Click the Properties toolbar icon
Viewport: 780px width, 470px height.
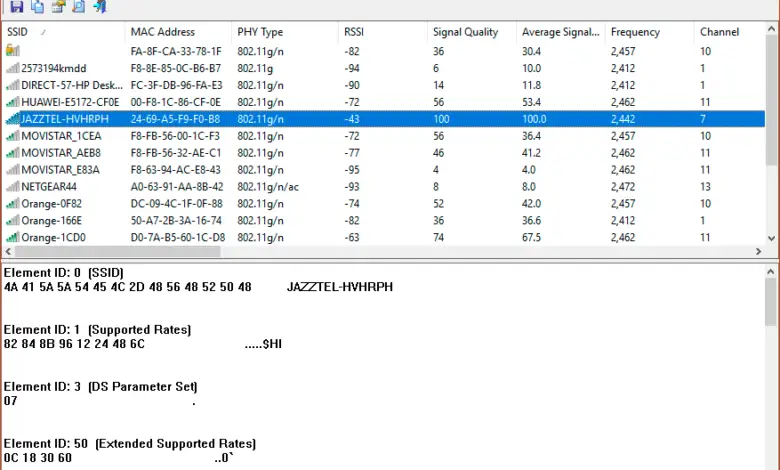tap(58, 7)
